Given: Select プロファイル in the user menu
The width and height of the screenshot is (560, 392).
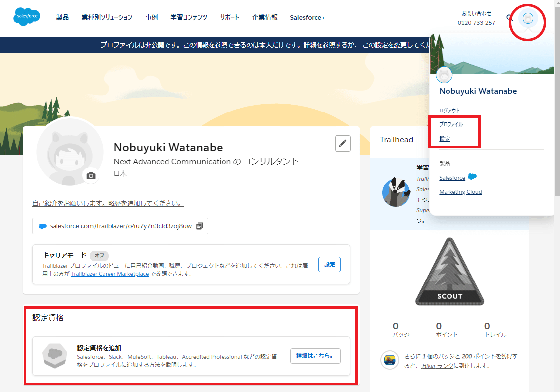Looking at the screenshot, I should (451, 124).
